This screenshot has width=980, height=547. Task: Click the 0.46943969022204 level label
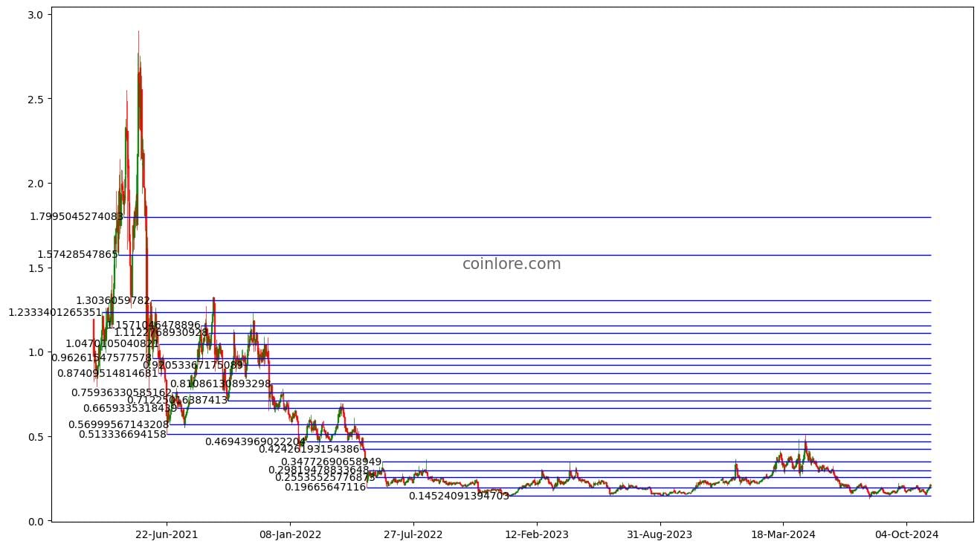point(255,441)
